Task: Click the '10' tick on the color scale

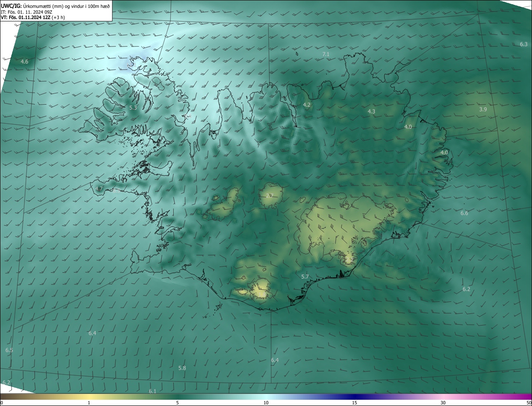Action: [x=266, y=403]
